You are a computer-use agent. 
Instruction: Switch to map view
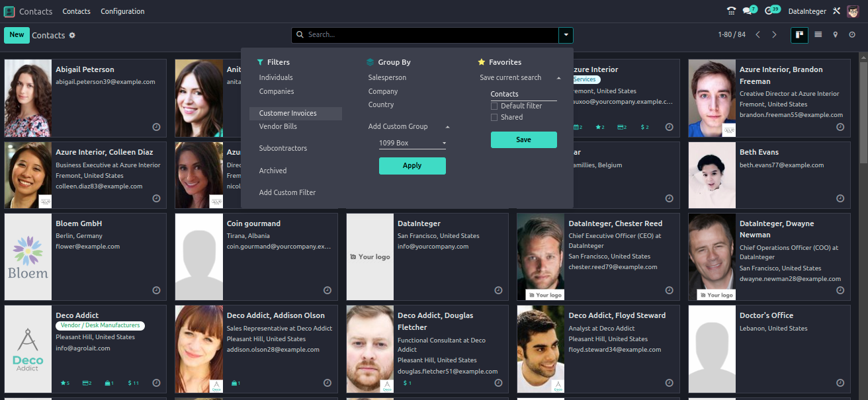click(835, 35)
